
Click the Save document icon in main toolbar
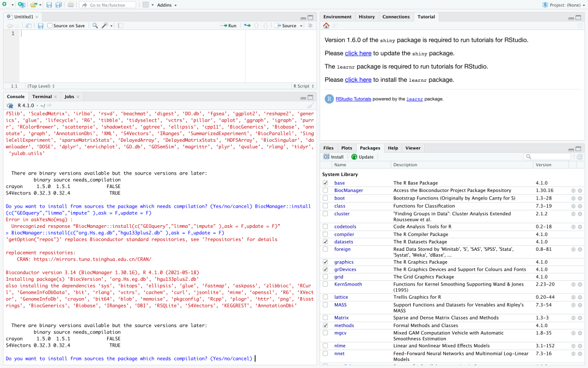tap(49, 5)
